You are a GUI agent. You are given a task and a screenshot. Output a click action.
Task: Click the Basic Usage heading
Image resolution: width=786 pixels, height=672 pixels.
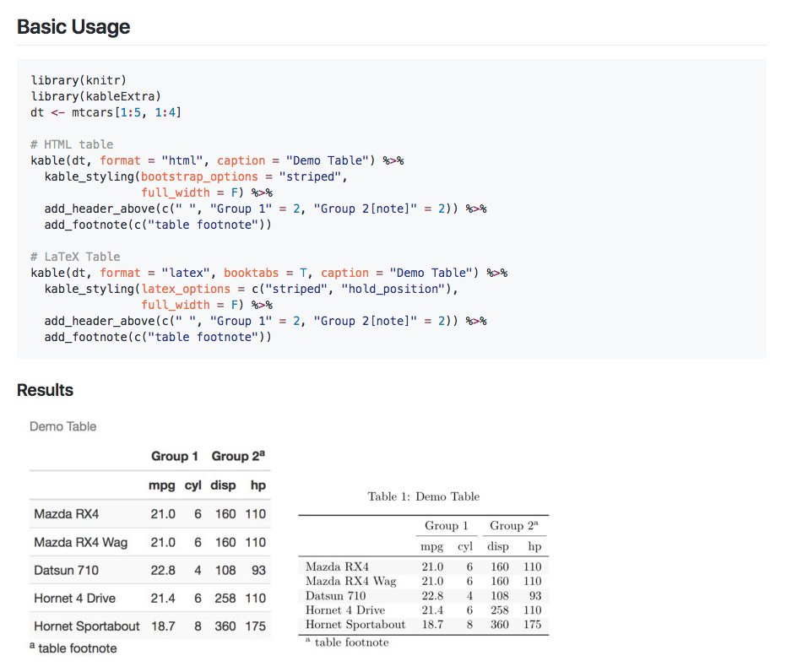click(x=73, y=26)
